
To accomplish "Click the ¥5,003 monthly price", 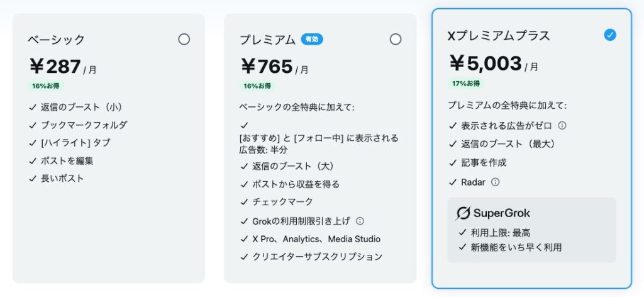I will 486,63.
